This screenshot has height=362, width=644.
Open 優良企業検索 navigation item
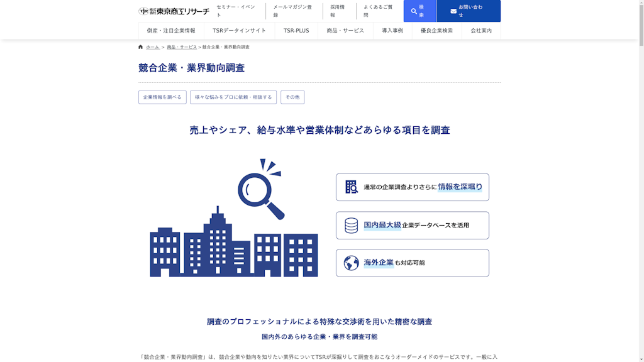[436, 31]
